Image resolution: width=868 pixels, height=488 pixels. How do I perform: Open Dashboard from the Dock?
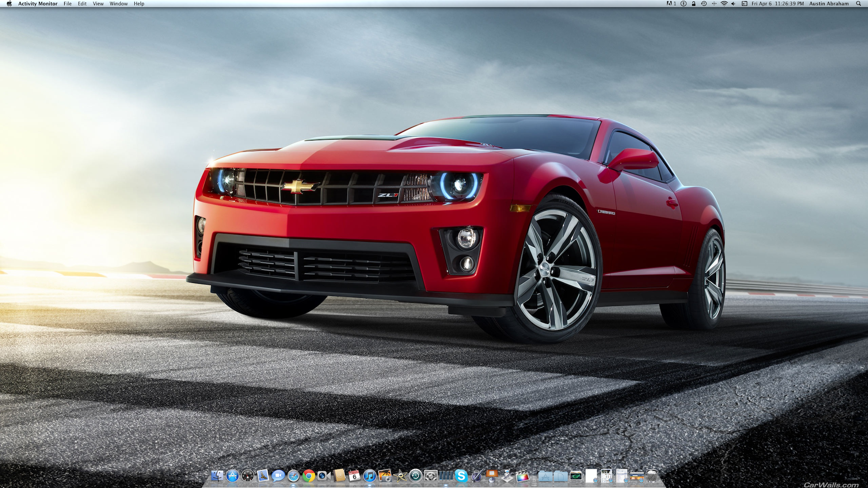(248, 475)
